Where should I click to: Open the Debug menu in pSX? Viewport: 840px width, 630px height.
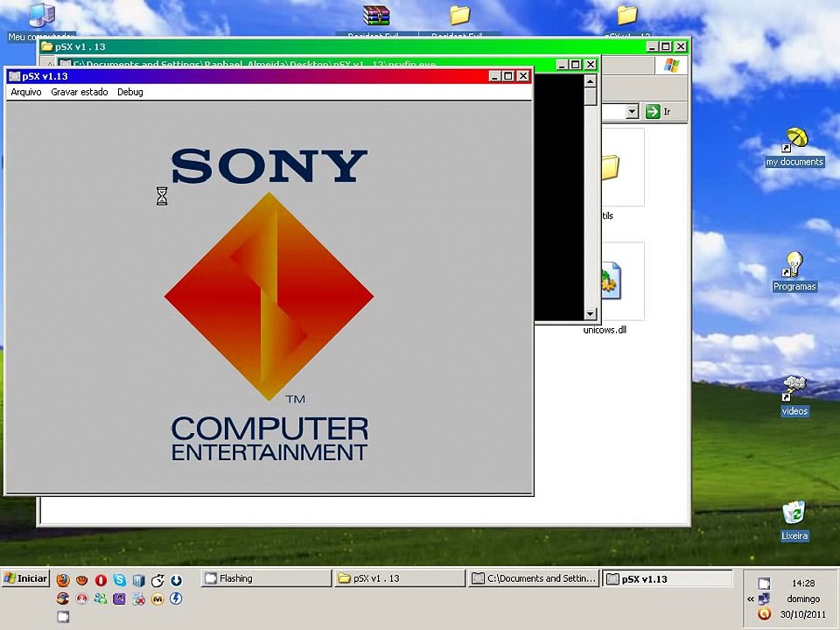click(130, 92)
